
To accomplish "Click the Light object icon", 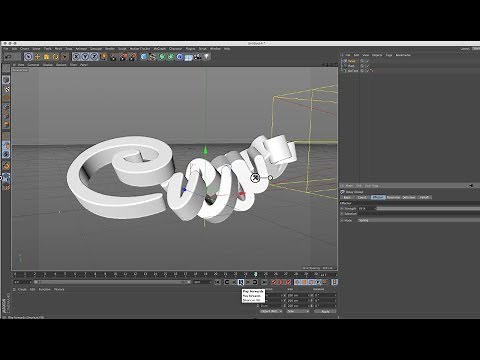I will click(207, 57).
